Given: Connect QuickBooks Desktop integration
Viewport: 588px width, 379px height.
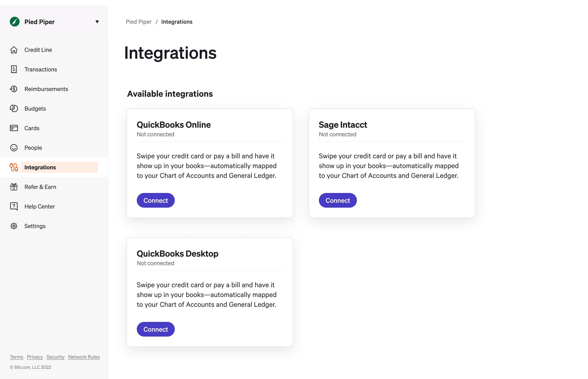Looking at the screenshot, I should click(x=156, y=329).
